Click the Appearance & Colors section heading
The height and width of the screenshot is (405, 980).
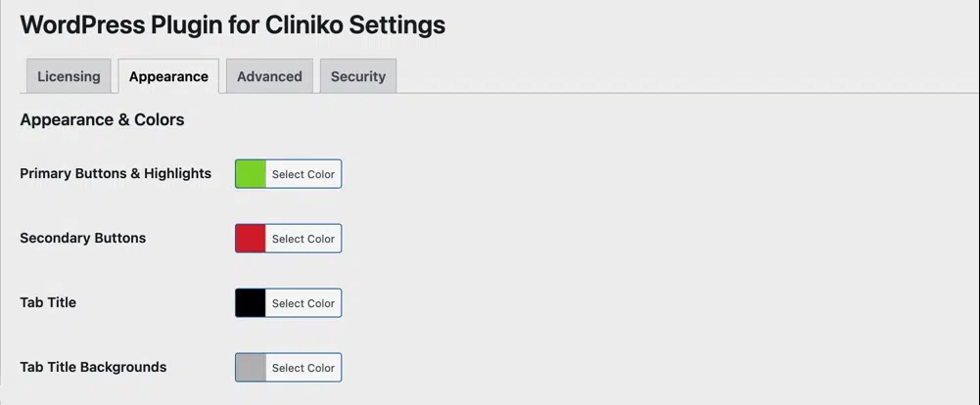point(102,119)
